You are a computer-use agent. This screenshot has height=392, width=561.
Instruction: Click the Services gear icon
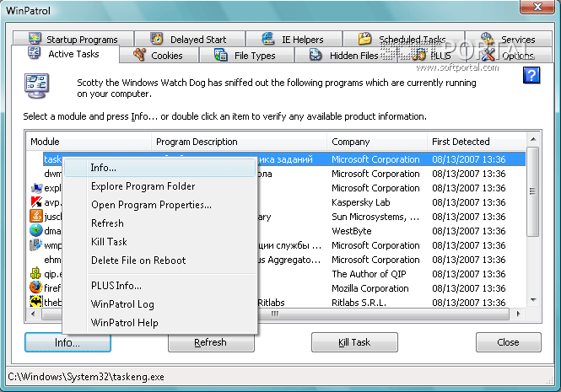tap(487, 39)
